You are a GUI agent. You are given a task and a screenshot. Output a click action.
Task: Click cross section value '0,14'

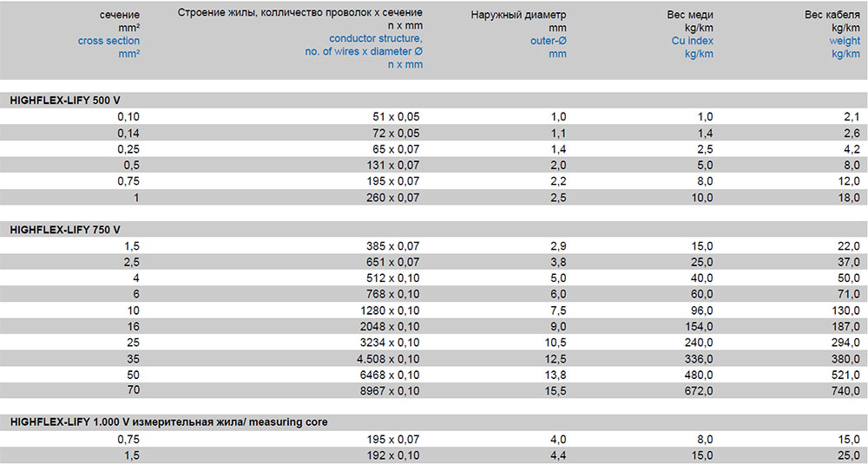coord(128,134)
